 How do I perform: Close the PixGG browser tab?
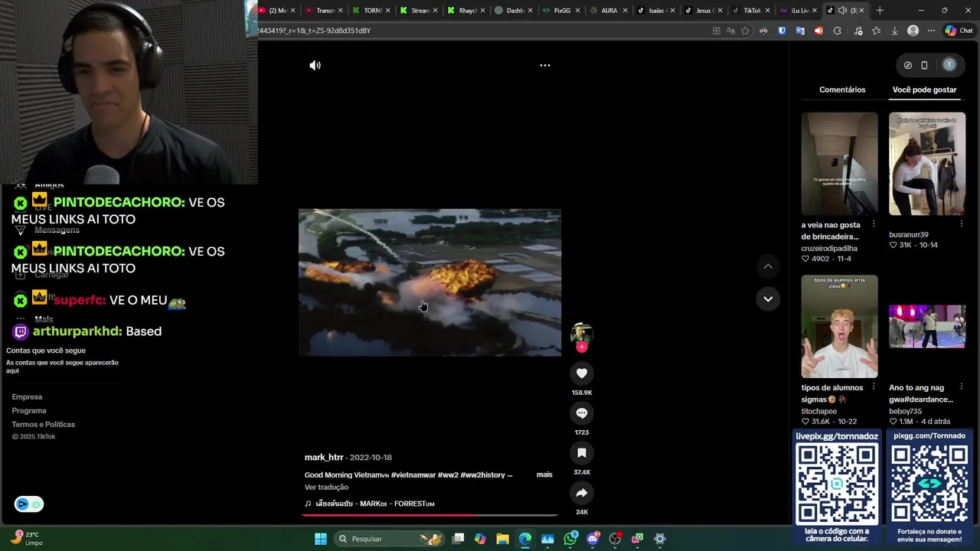coord(577,11)
